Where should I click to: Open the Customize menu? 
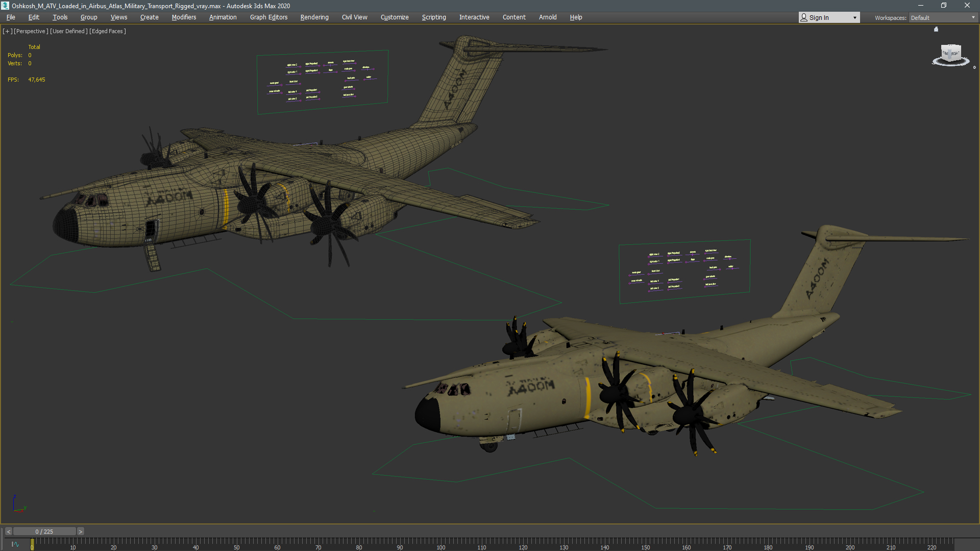click(x=395, y=17)
